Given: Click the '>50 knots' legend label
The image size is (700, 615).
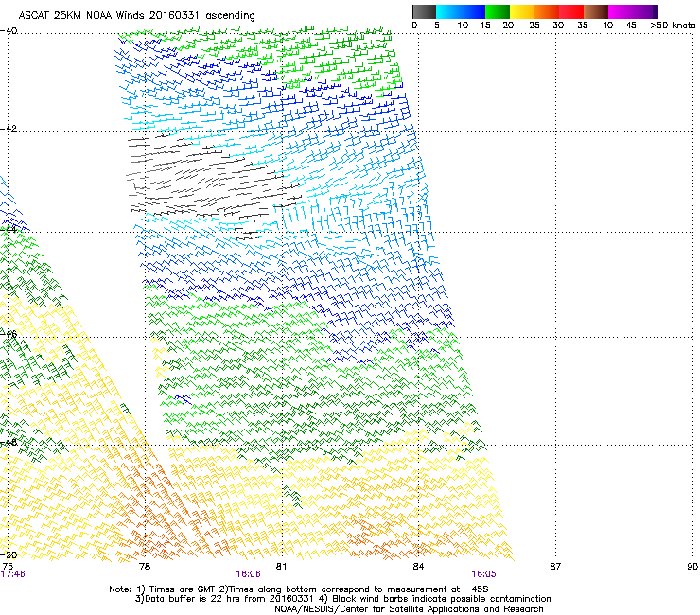Looking at the screenshot, I should [x=673, y=26].
